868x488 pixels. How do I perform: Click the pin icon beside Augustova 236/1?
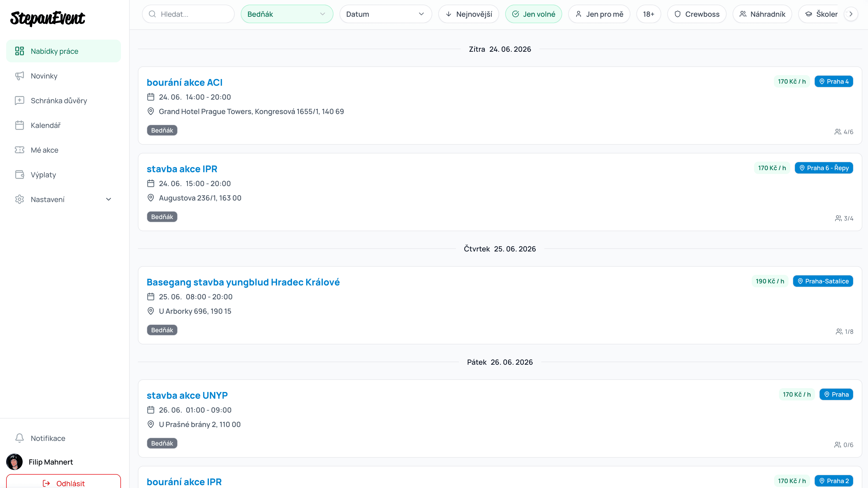point(150,198)
